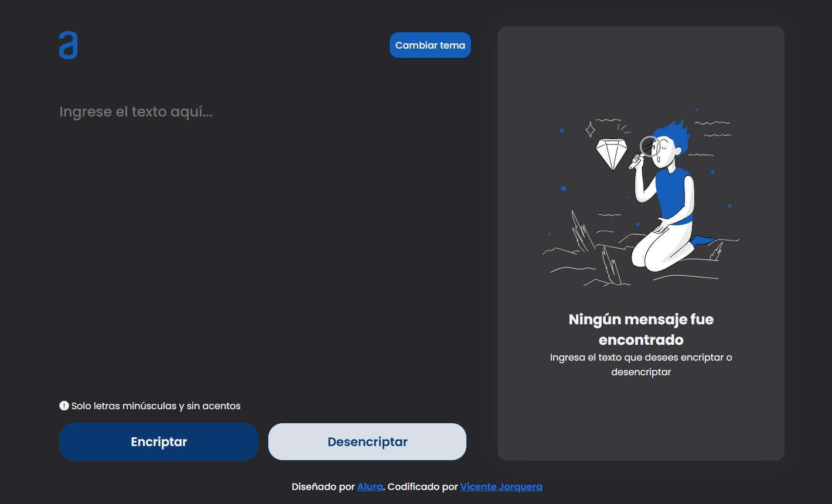832x504 pixels.
Task: Click the magnifying glass in the illustration
Action: click(x=649, y=145)
